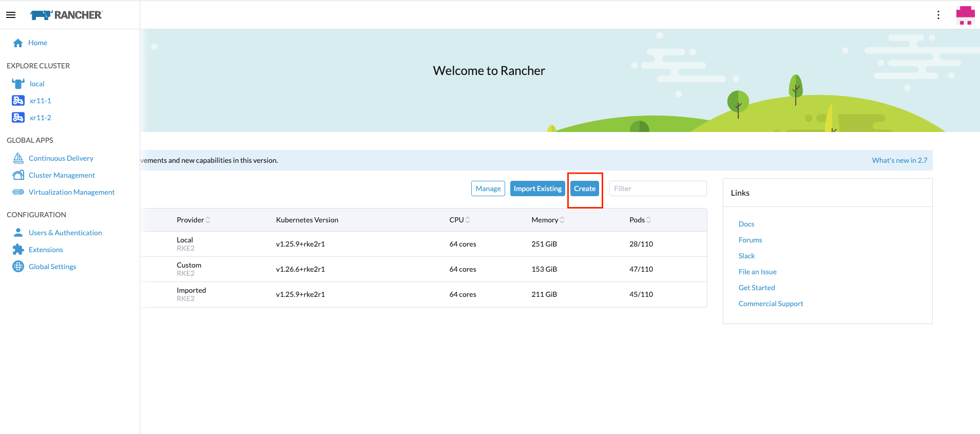This screenshot has width=980, height=434.
Task: Click the Home house icon
Action: pos(18,43)
